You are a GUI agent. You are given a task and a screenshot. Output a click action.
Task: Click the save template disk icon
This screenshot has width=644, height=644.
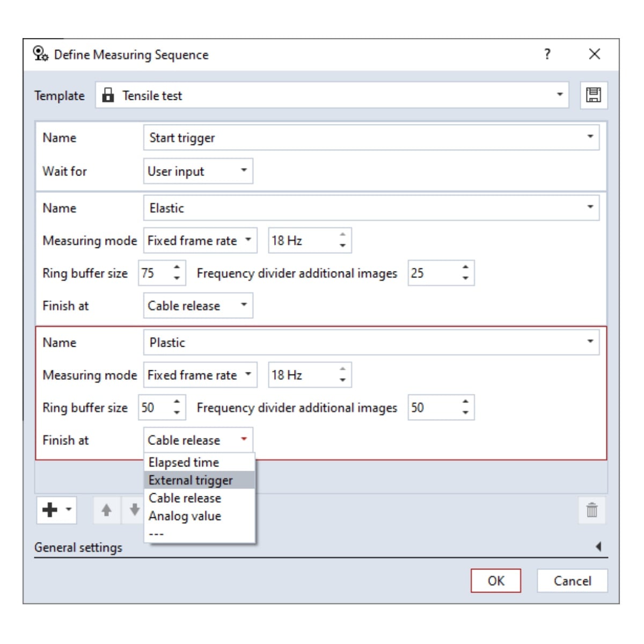[x=594, y=96]
